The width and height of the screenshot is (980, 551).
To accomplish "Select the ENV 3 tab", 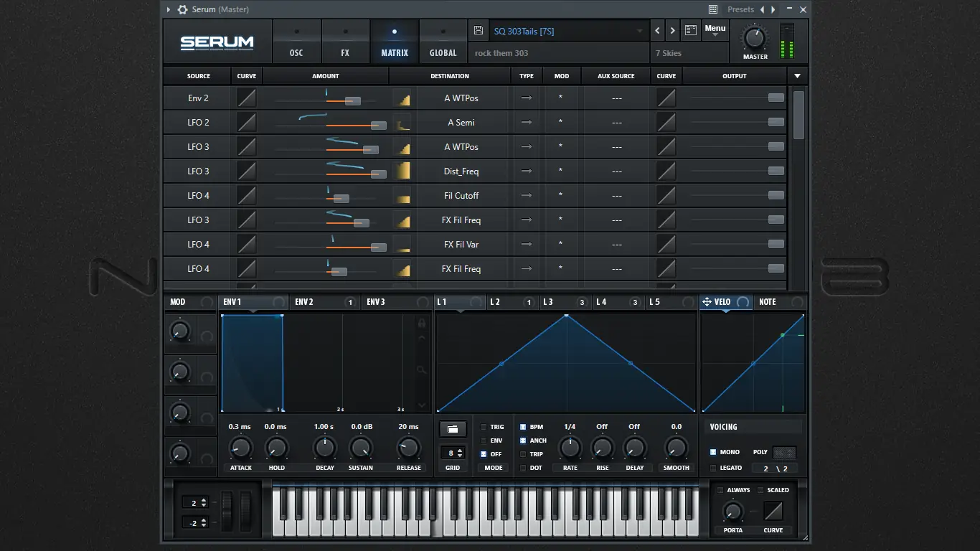I will coord(396,302).
